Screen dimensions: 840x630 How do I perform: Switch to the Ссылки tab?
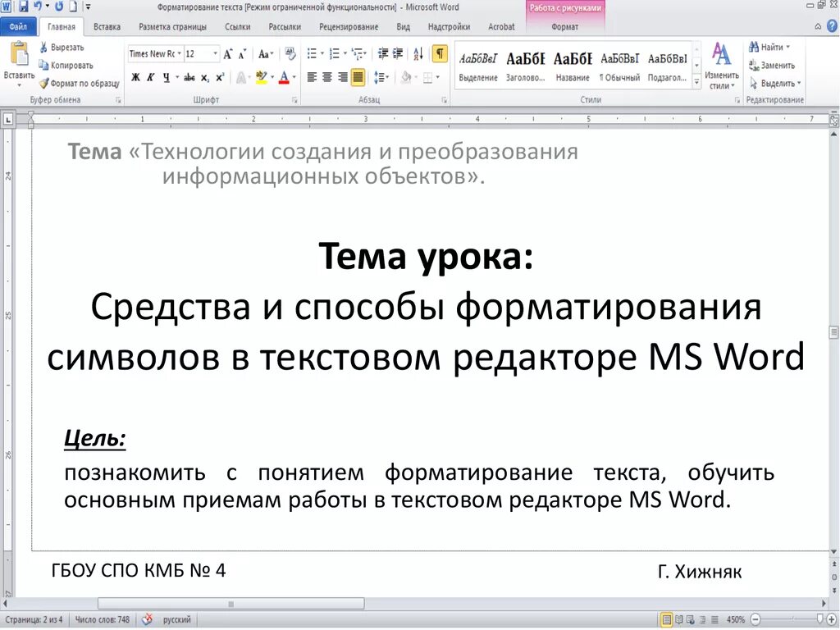tap(237, 26)
